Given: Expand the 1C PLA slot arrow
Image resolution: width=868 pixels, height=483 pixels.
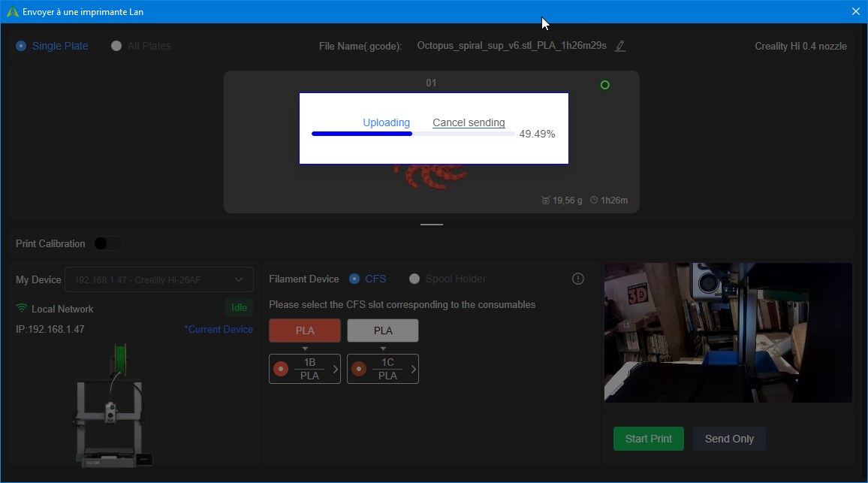Looking at the screenshot, I should [414, 369].
